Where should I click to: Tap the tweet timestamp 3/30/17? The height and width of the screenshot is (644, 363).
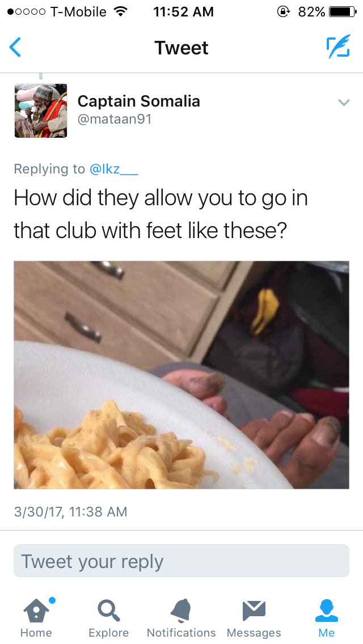[71, 512]
